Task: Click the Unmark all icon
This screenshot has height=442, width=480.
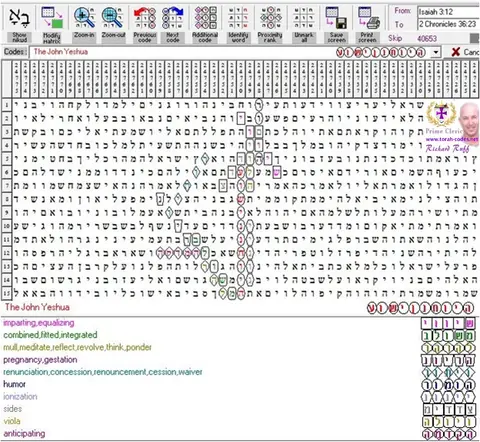Action: point(304,18)
